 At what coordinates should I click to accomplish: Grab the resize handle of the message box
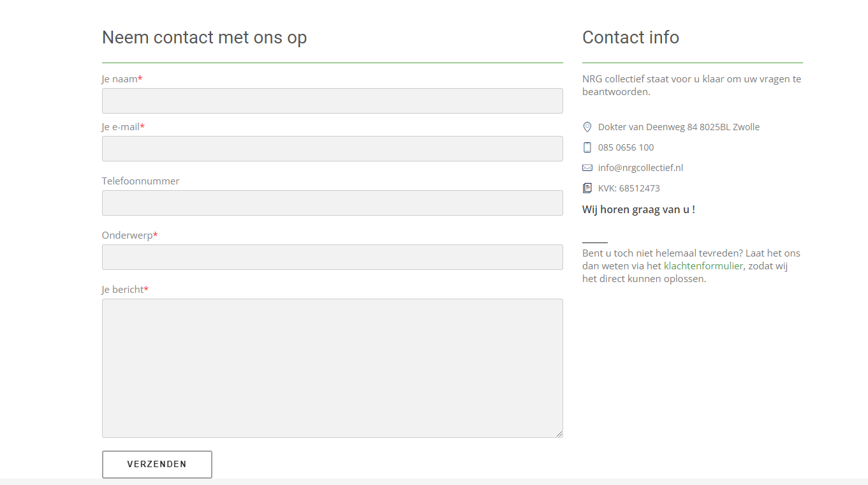[x=559, y=433]
